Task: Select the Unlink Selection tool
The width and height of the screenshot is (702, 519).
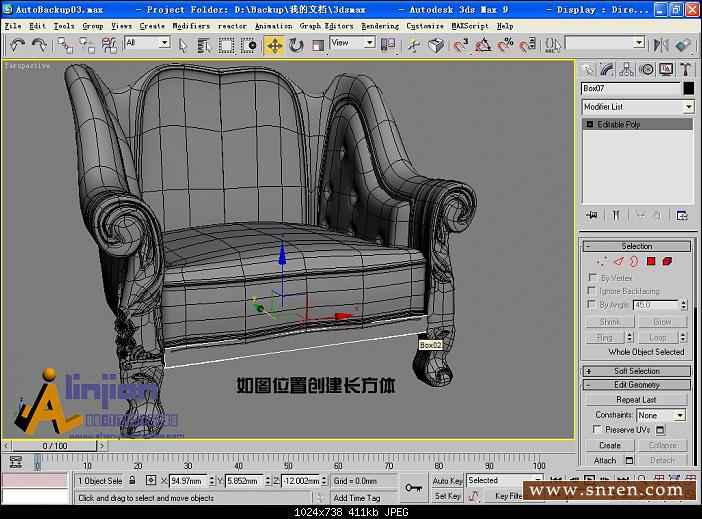Action: click(x=87, y=45)
